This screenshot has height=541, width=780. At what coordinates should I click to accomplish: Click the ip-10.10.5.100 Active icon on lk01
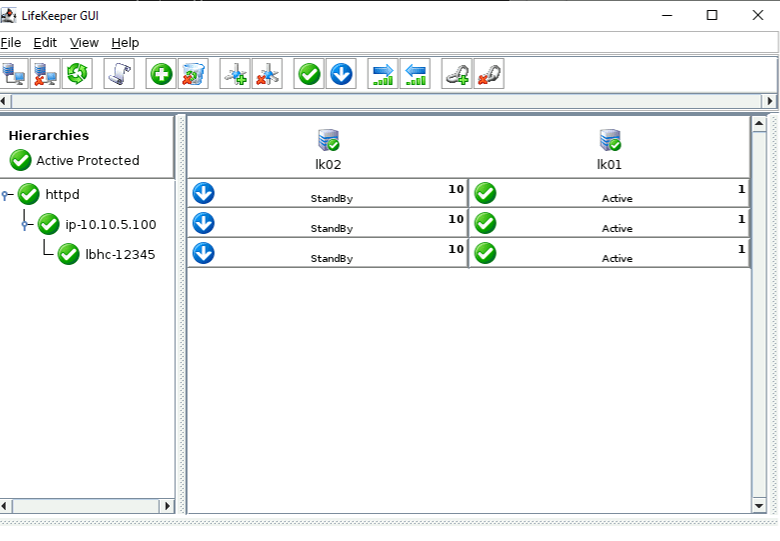pos(485,223)
